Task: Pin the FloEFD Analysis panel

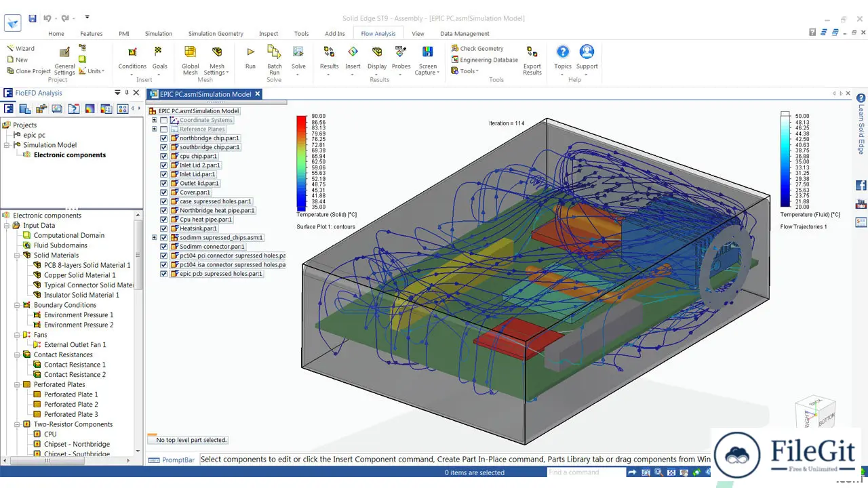Action: point(127,93)
